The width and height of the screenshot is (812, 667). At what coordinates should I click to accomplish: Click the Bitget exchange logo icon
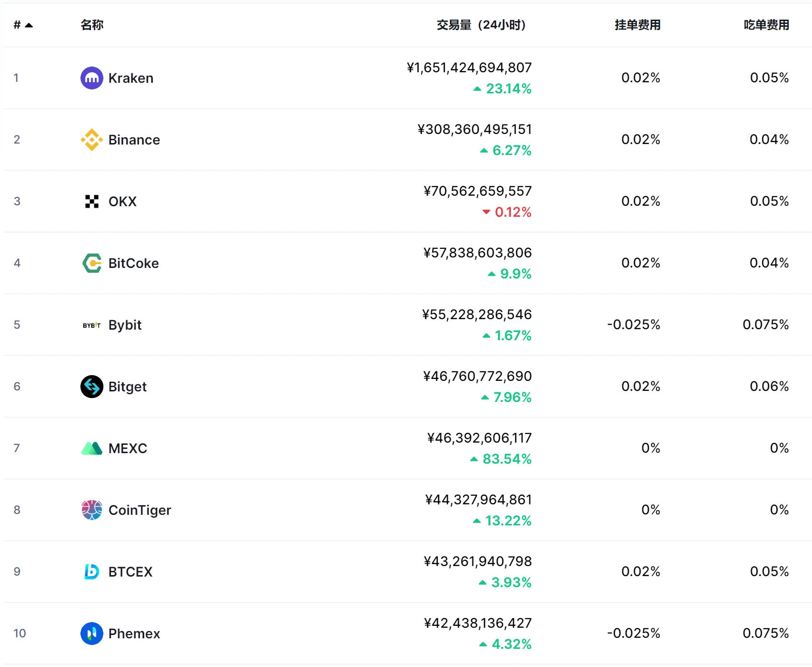click(x=91, y=387)
